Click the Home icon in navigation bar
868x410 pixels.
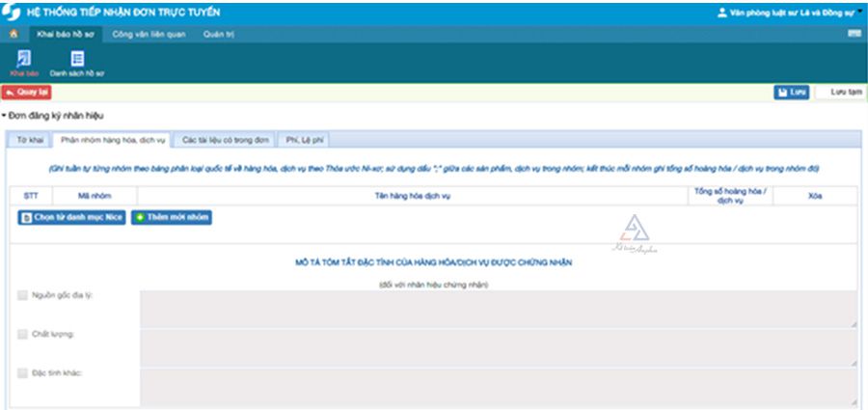13,35
